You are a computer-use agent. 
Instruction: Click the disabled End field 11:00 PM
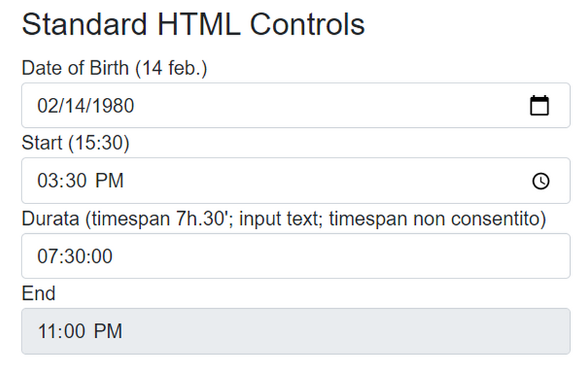tap(296, 331)
